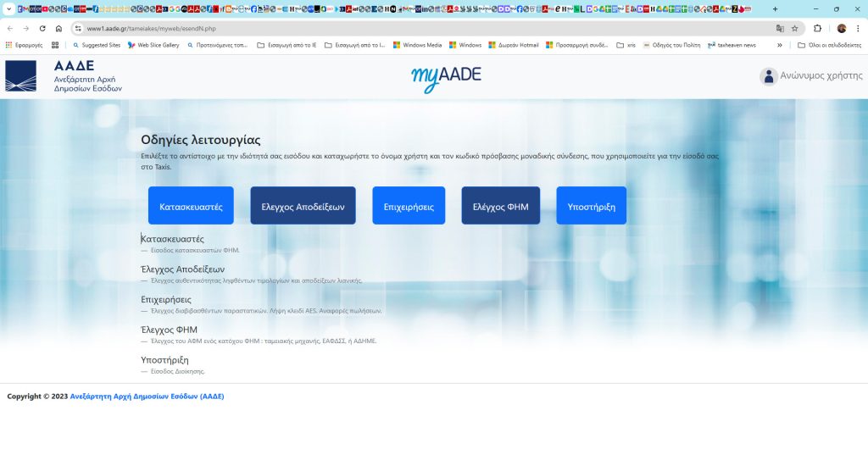This screenshot has height=466, width=868.
Task: Expand the tab search dropdown arrow
Action: [x=8, y=8]
